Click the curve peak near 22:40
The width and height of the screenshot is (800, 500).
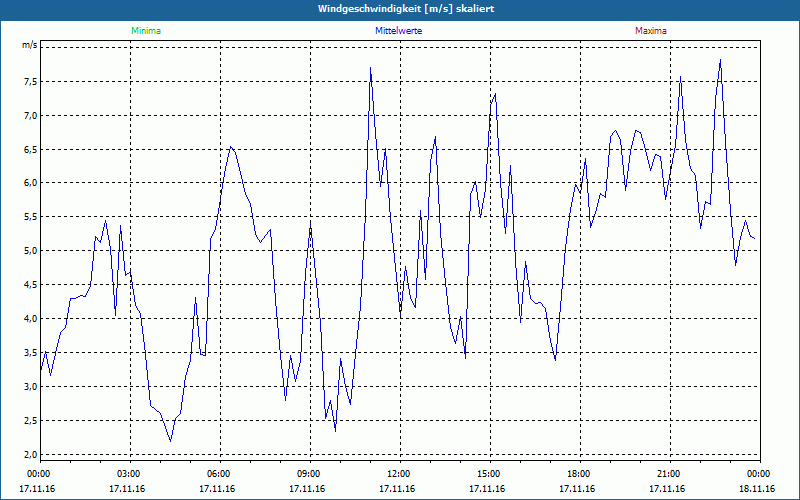[x=720, y=60]
